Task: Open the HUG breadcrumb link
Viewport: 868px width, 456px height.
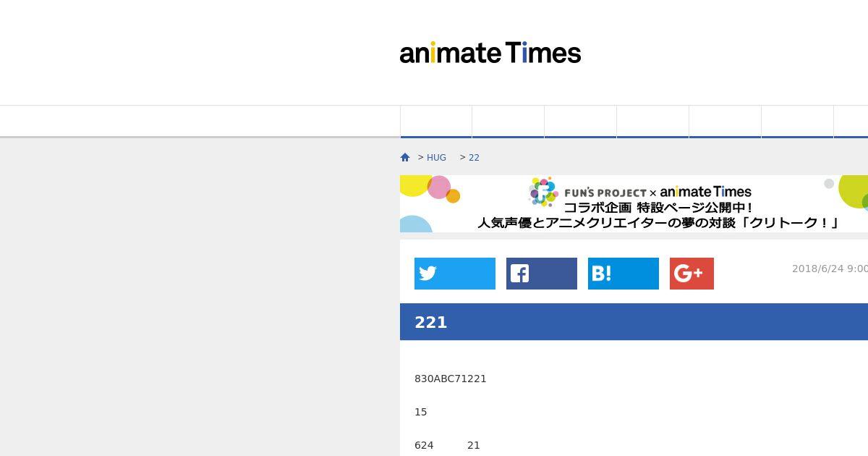Action: coord(436,157)
